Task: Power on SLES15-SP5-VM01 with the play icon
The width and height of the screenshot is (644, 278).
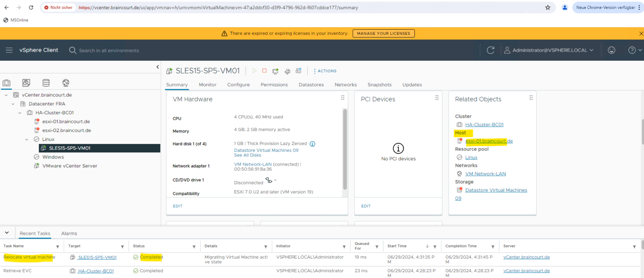Action: (254, 71)
